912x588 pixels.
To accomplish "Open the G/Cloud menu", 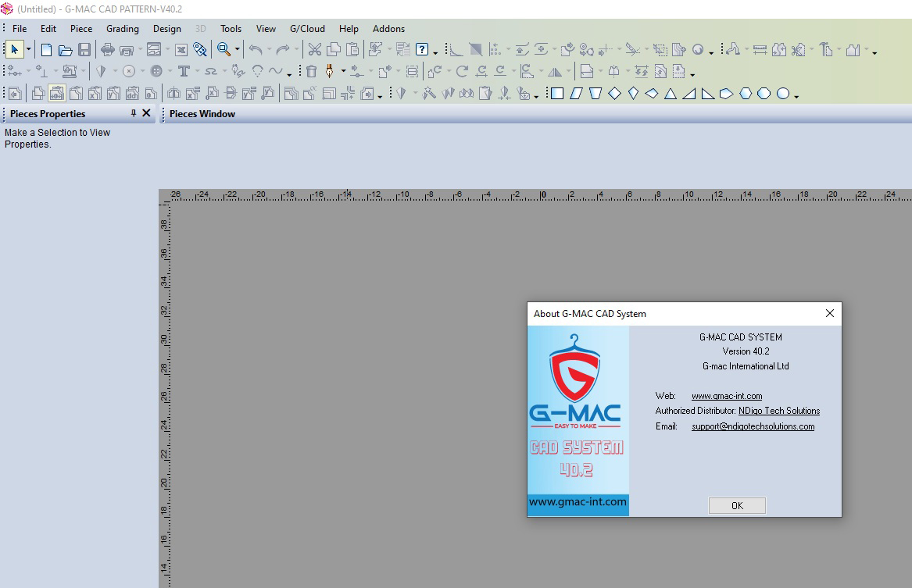I will (307, 29).
